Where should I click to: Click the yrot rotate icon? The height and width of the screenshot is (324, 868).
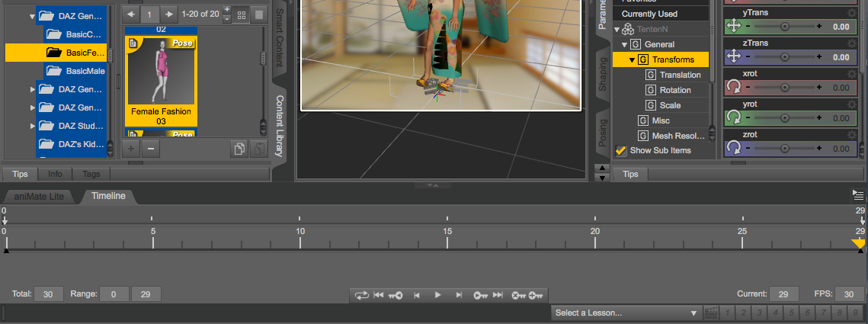[x=733, y=117]
